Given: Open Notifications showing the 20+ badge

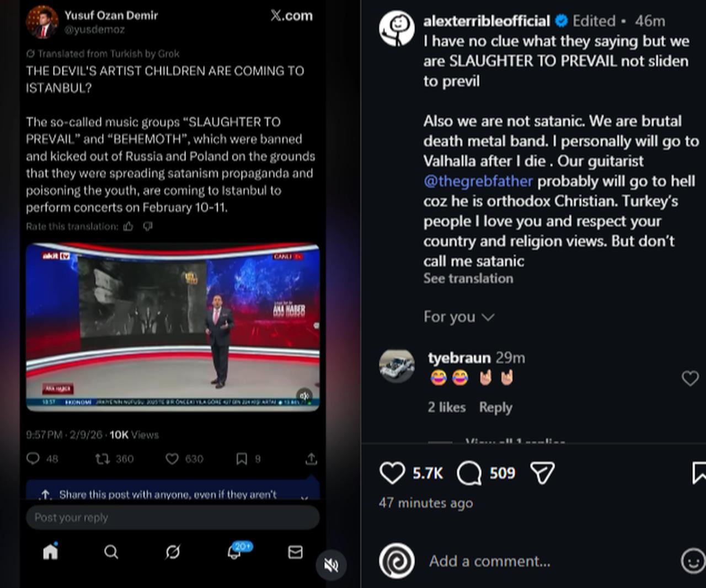Looking at the screenshot, I should coord(234,552).
